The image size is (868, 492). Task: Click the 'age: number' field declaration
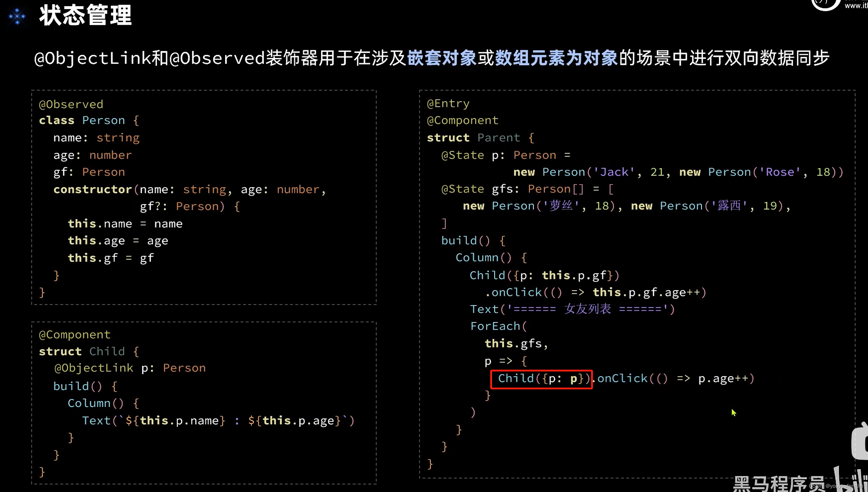tap(92, 155)
